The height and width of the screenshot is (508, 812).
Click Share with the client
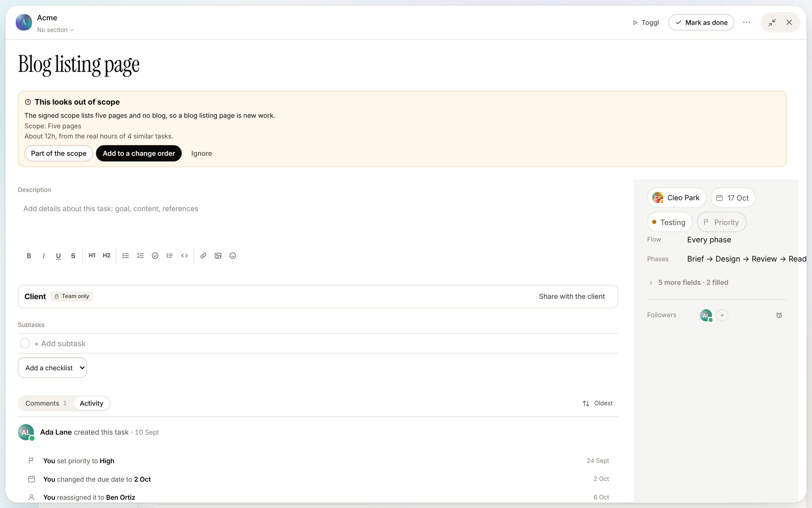click(x=572, y=297)
